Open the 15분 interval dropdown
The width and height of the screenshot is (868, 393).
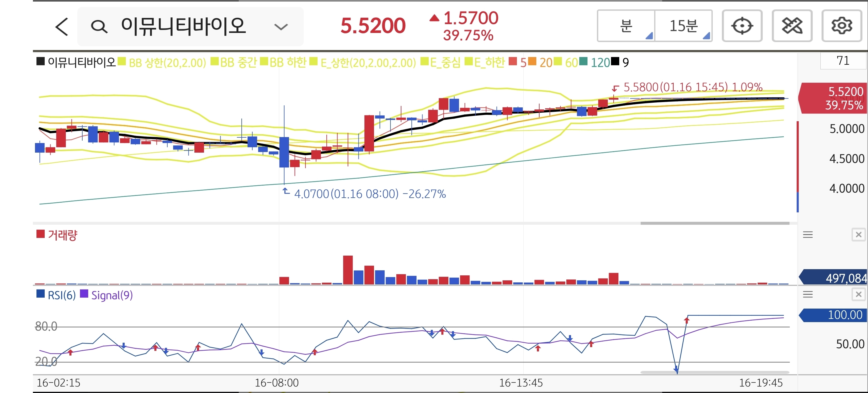pos(683,26)
